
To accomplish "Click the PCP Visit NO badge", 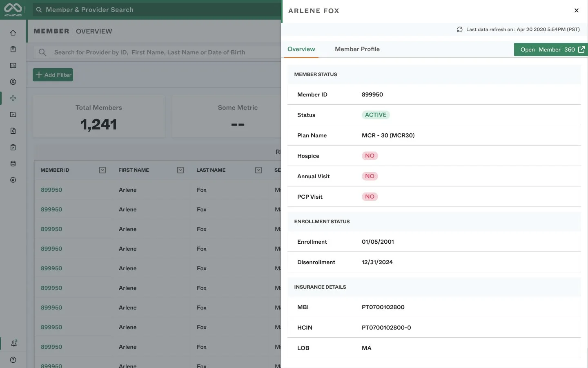I will point(370,197).
